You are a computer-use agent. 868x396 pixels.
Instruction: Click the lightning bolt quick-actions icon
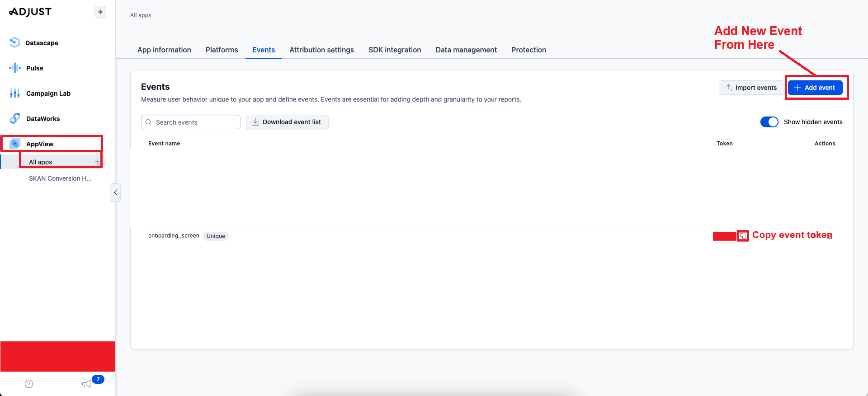[x=100, y=12]
